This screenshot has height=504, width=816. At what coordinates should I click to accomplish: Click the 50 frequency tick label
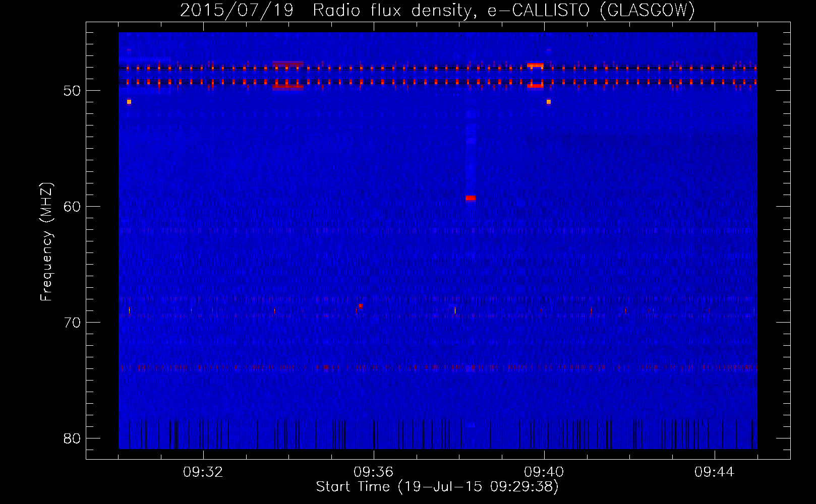[x=72, y=91]
